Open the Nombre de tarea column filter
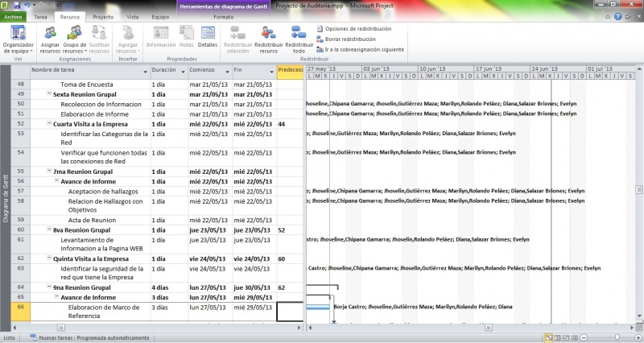 click(x=146, y=71)
